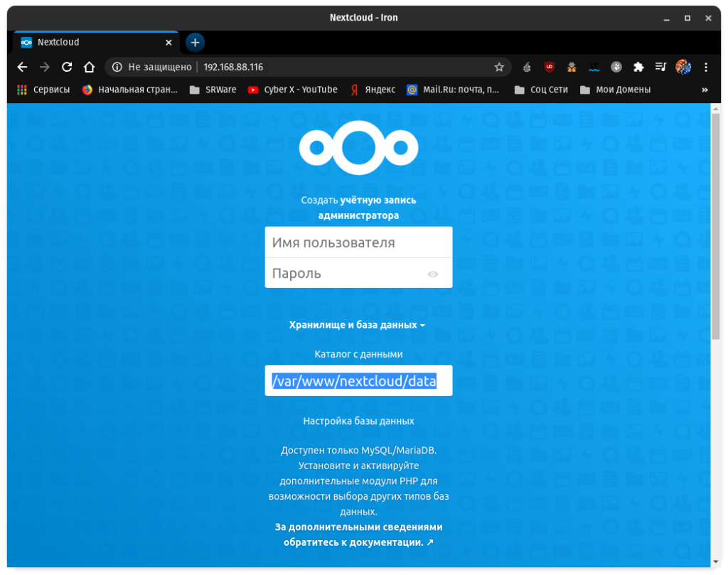This screenshot has width=728, height=575.
Task: Open the LanguageTool extension icon
Action: 594,67
